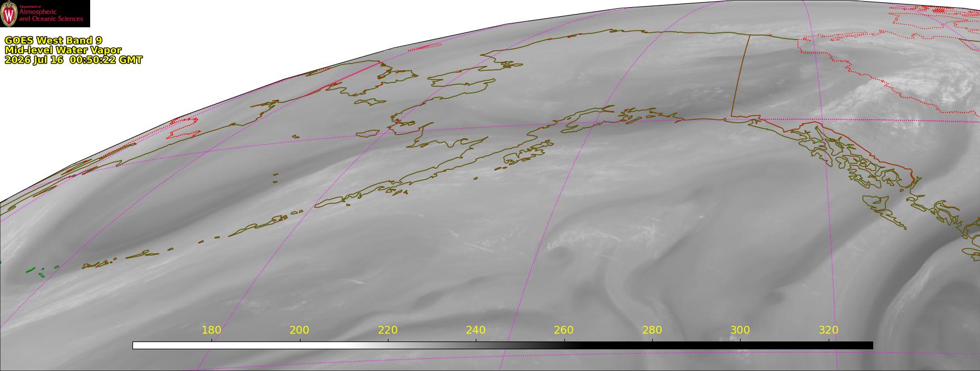980x371 pixels.
Task: Click the University of Wisconsin crest logo
Action: 9,13
